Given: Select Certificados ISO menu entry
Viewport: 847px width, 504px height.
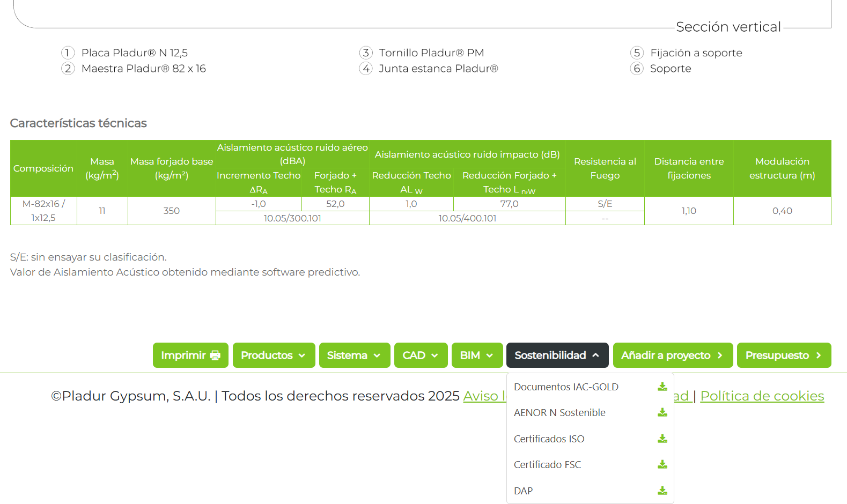Looking at the screenshot, I should point(549,439).
